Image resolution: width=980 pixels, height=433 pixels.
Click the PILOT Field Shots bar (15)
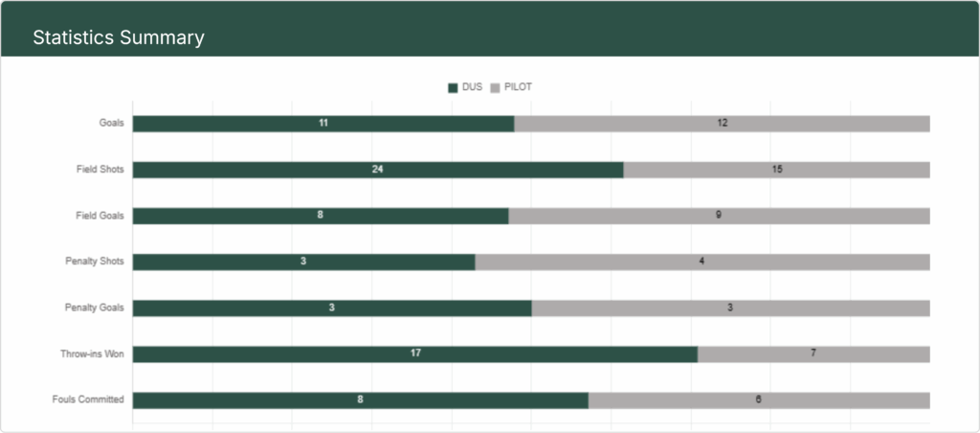coord(776,170)
